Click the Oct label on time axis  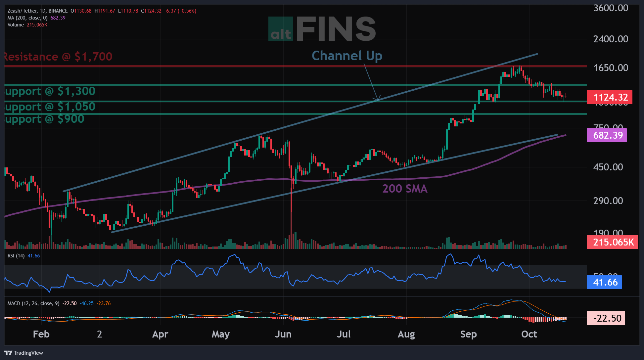tap(529, 334)
